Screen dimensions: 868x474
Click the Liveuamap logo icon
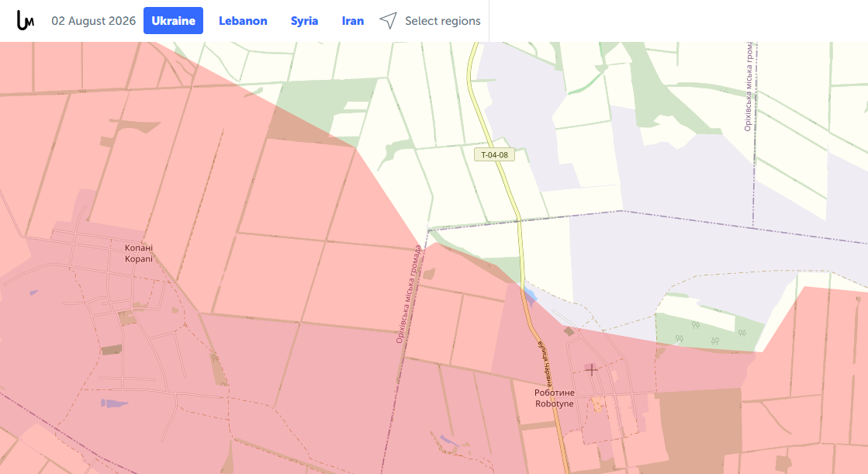[26, 20]
